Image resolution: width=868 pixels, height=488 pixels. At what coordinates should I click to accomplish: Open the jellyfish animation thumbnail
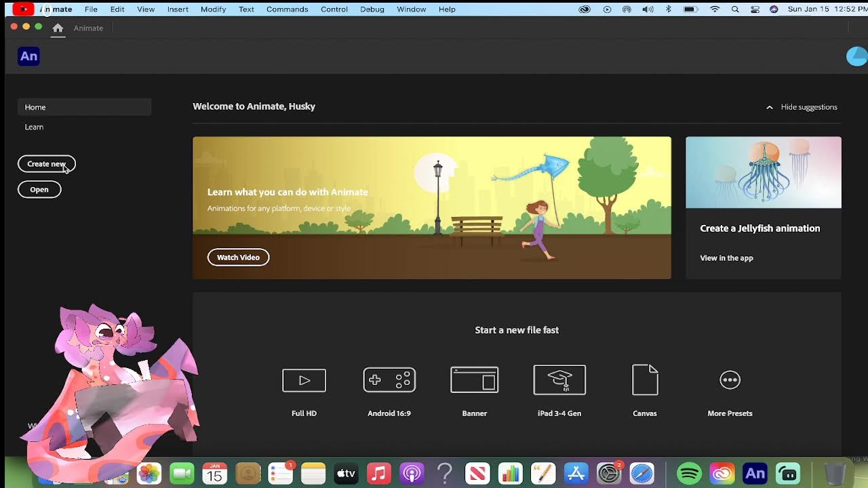(x=764, y=172)
